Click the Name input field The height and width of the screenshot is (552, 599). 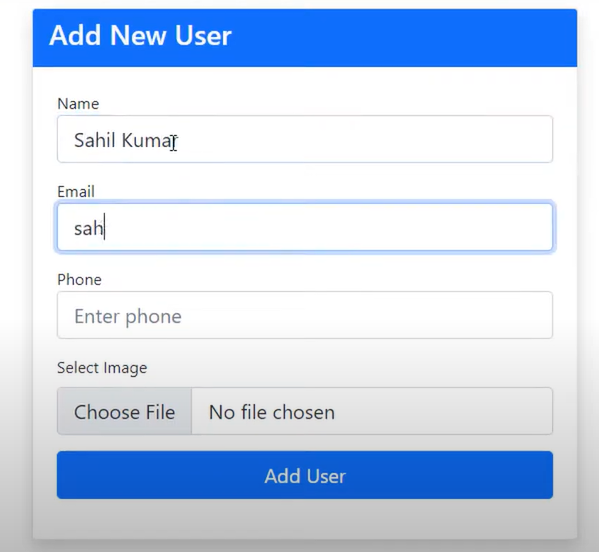coord(304,139)
